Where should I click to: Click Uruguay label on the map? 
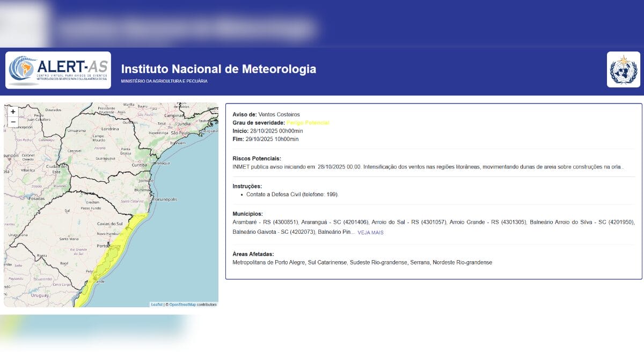(x=39, y=295)
